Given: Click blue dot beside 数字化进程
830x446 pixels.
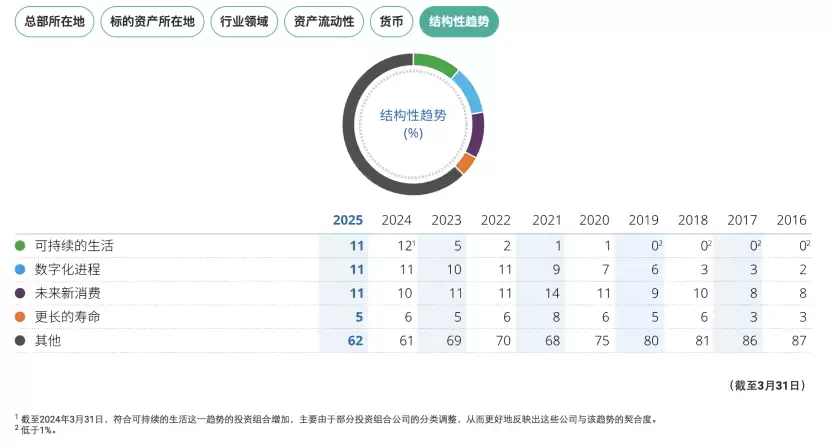Looking at the screenshot, I should click(x=20, y=269).
